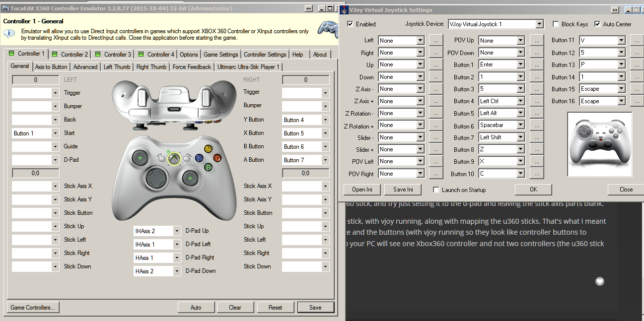
Task: Click the green A button on the controller image
Action: pyautogui.click(x=208, y=167)
